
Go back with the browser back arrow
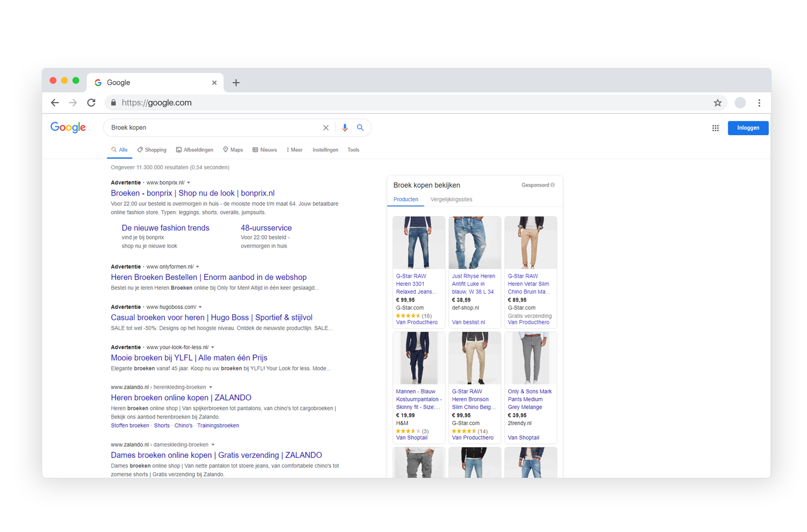coord(55,103)
